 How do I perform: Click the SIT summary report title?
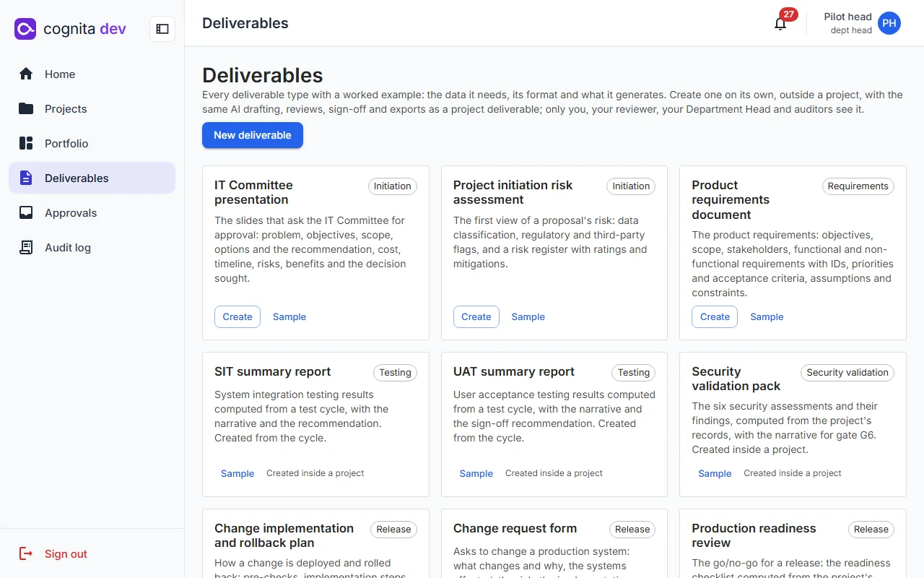click(x=273, y=371)
